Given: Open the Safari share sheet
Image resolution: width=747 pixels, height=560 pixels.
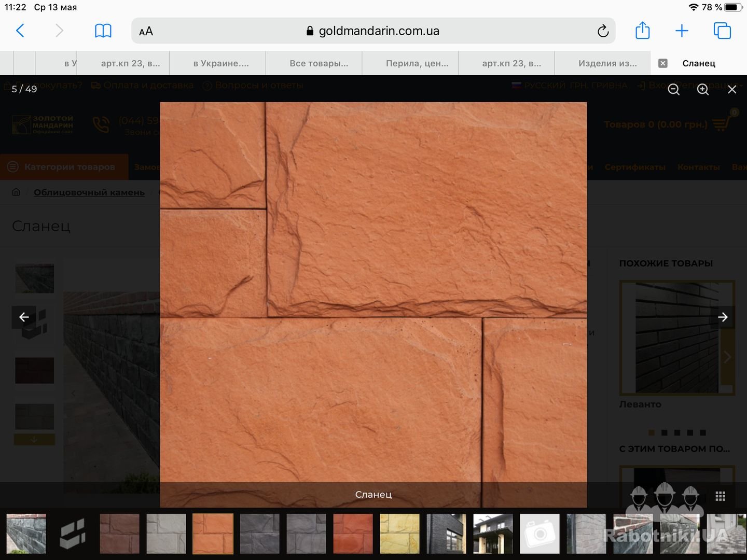Looking at the screenshot, I should click(x=643, y=30).
